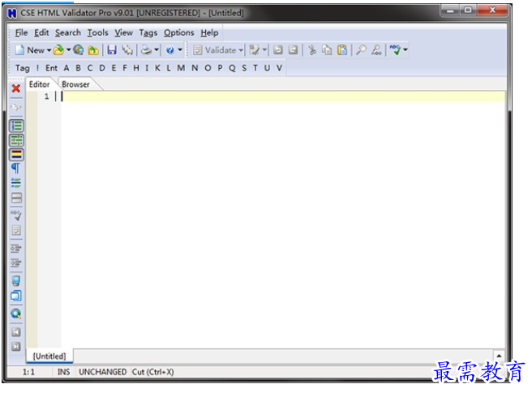Click the folder with up arrow icon
This screenshot has width=532, height=397.
pyautogui.click(x=93, y=50)
